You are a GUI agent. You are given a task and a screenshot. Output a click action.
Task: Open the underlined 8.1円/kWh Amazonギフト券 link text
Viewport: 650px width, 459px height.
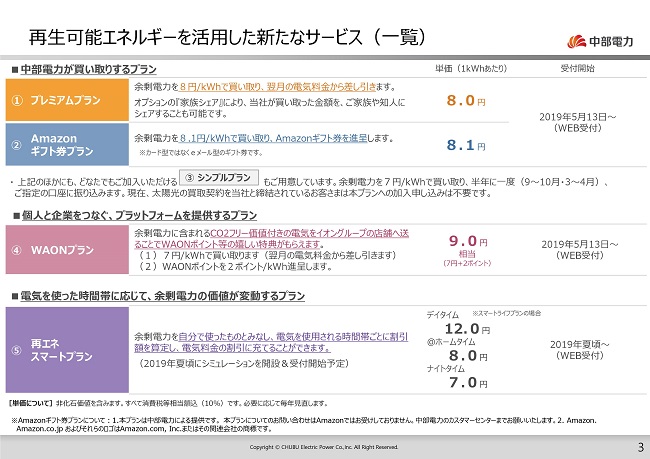coord(273,138)
